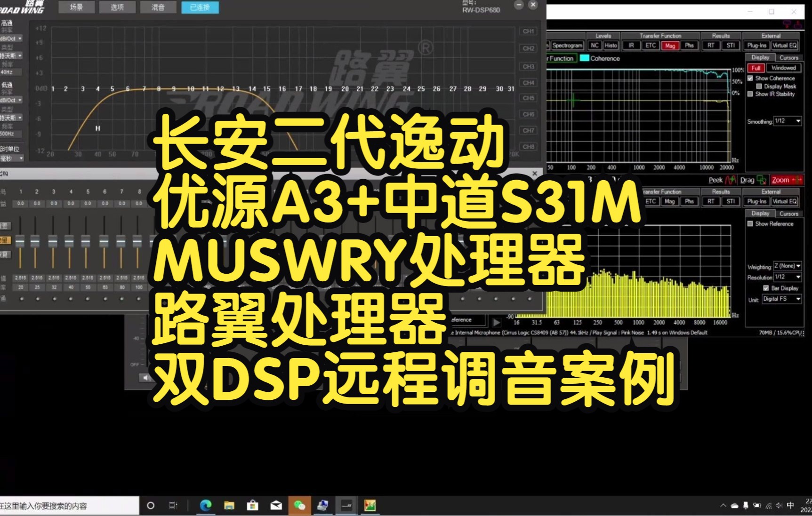Open the Weighting Z (None) dropdown
Image resolution: width=812 pixels, height=516 pixels.
coord(788,266)
